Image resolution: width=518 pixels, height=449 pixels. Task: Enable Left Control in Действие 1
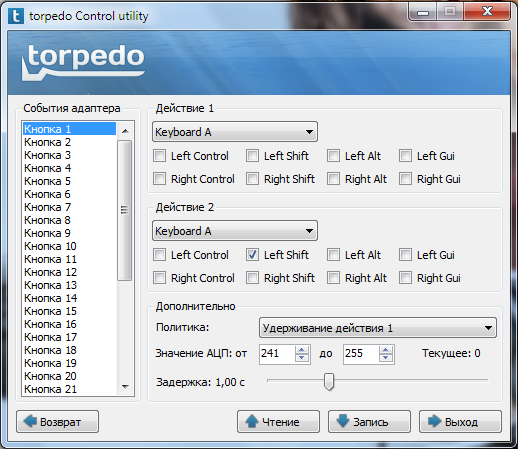159,156
